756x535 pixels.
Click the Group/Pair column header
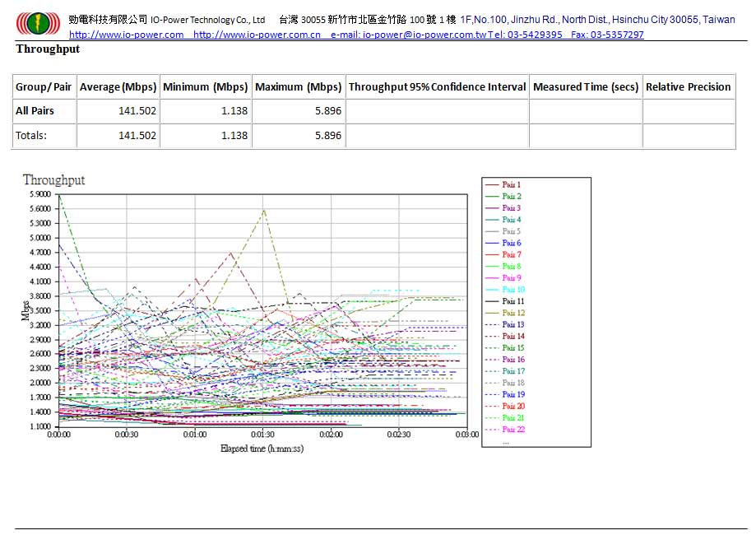(44, 87)
